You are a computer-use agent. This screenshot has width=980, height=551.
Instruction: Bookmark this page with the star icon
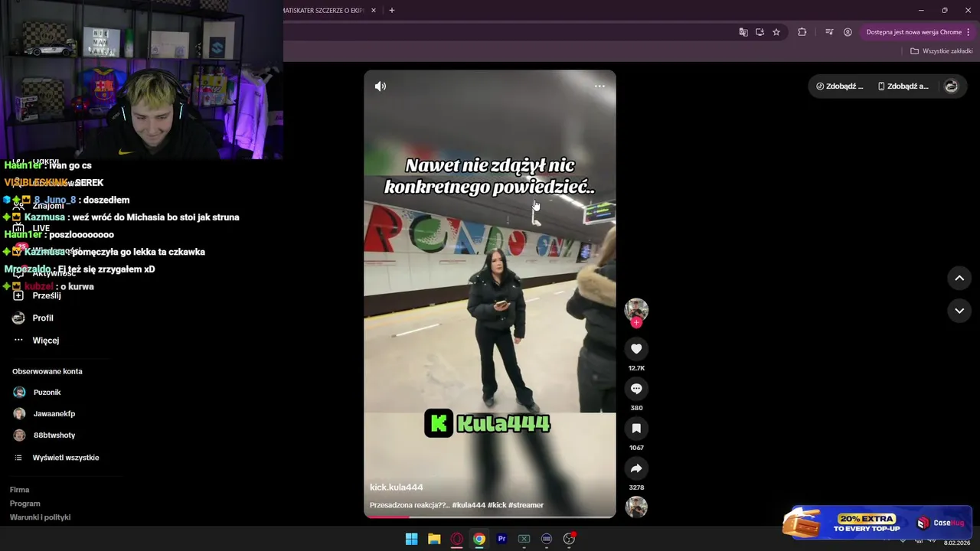click(776, 32)
